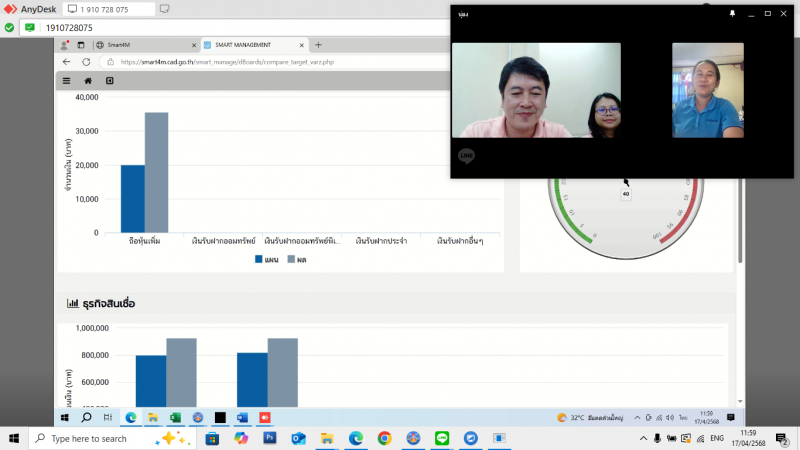The width and height of the screenshot is (800, 450).
Task: Switch to the Smart4M tab
Action: tap(145, 45)
